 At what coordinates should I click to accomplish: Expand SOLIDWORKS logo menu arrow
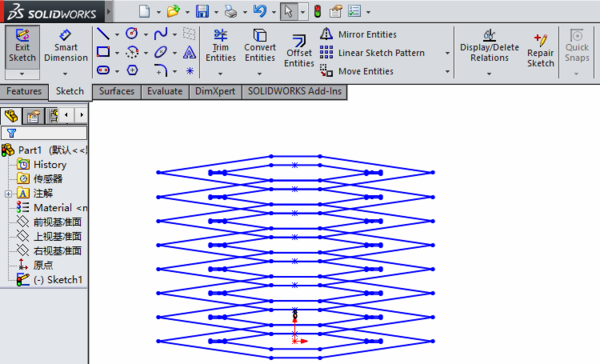[109, 11]
